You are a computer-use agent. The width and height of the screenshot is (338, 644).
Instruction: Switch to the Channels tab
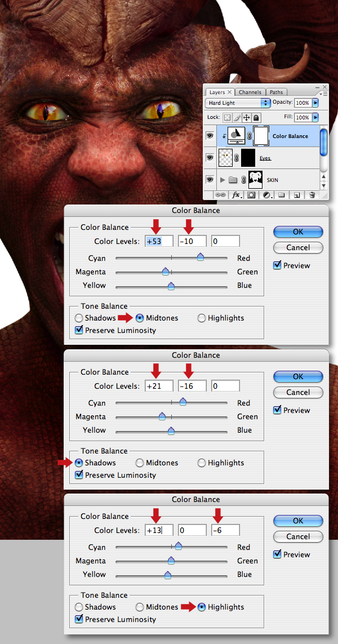pyautogui.click(x=250, y=92)
